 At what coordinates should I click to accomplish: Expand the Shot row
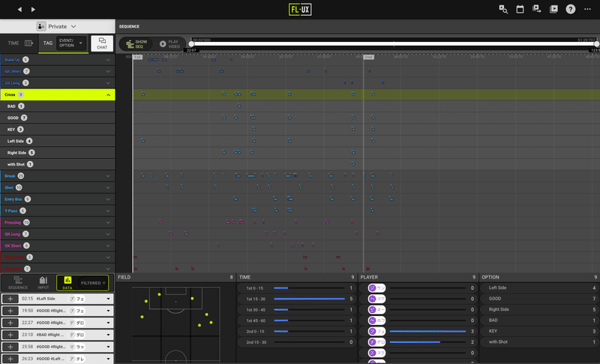click(x=108, y=187)
